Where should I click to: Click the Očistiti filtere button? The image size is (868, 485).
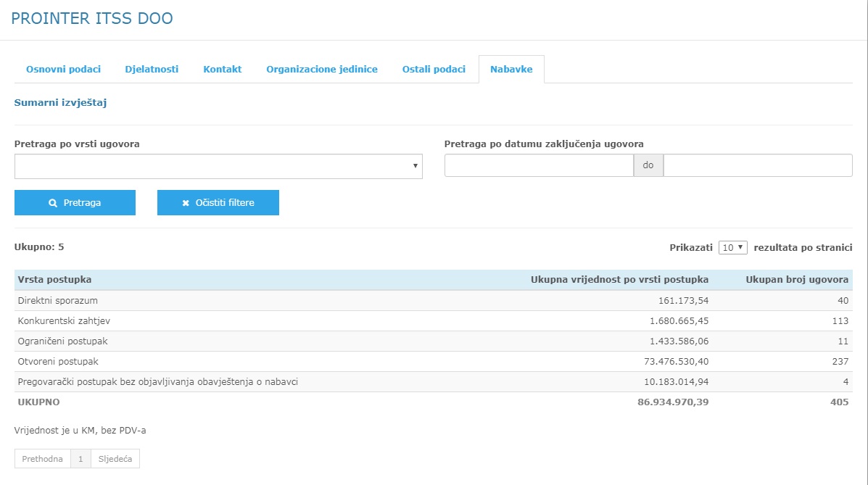tap(218, 203)
